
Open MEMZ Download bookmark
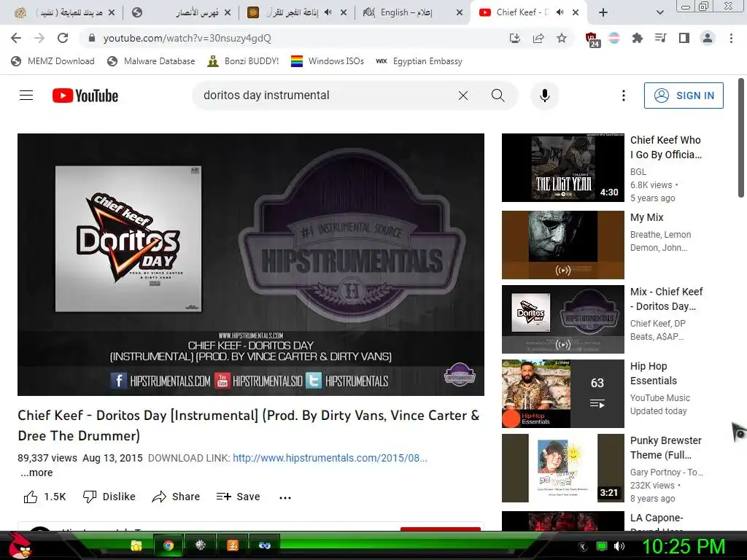[53, 61]
